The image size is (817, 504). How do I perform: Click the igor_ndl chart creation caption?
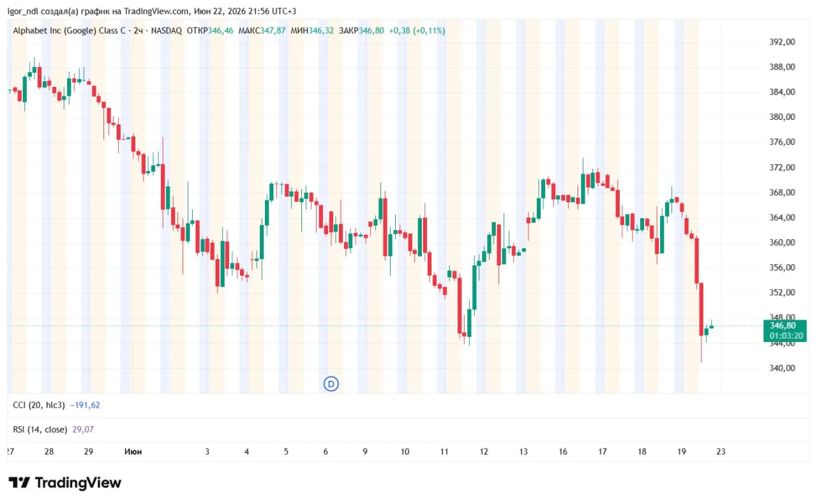click(152, 11)
